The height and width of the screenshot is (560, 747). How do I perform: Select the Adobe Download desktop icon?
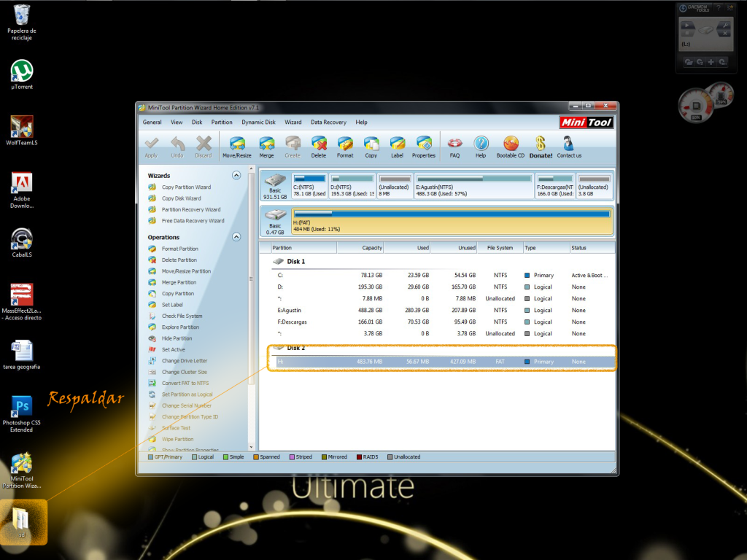[22, 190]
